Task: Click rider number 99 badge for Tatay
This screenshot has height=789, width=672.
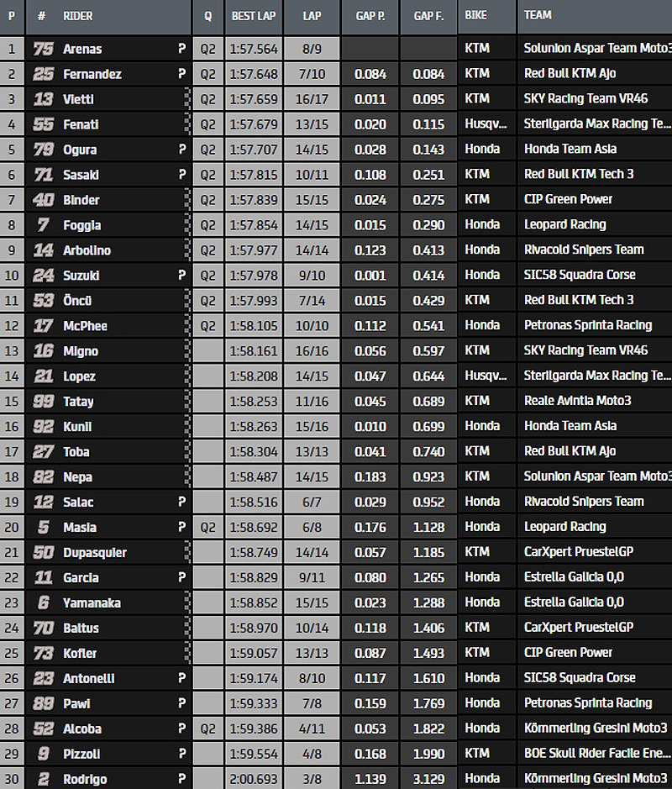Action: pos(43,402)
